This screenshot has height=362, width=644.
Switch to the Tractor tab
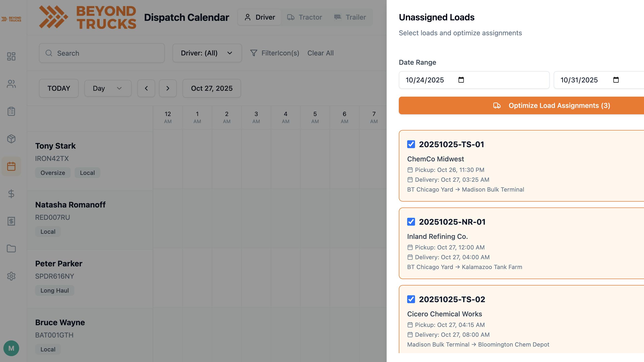(305, 17)
